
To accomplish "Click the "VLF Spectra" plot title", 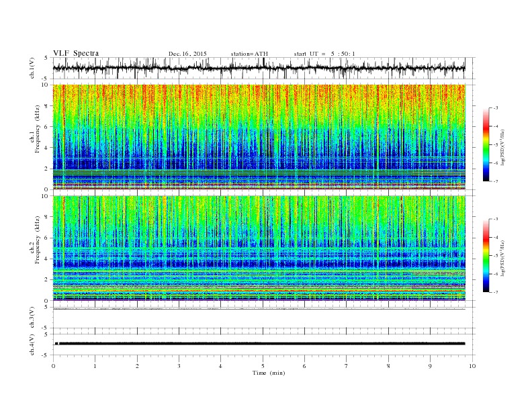I will tap(76, 53).
